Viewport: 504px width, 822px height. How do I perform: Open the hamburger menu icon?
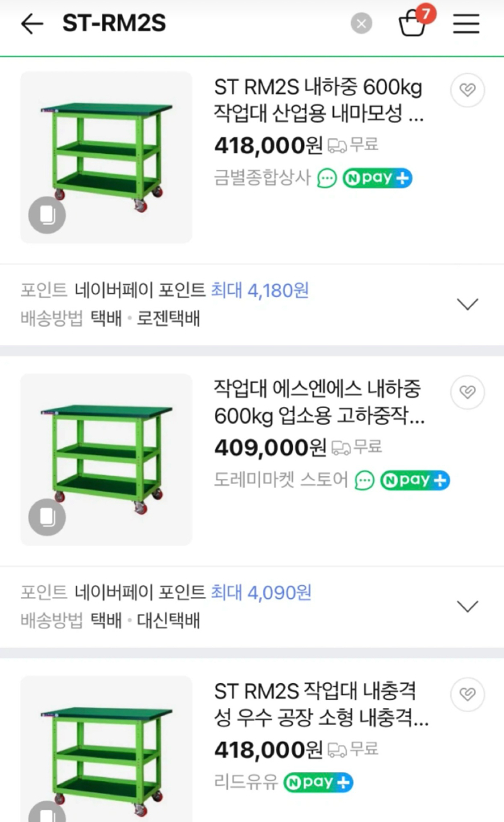point(465,24)
